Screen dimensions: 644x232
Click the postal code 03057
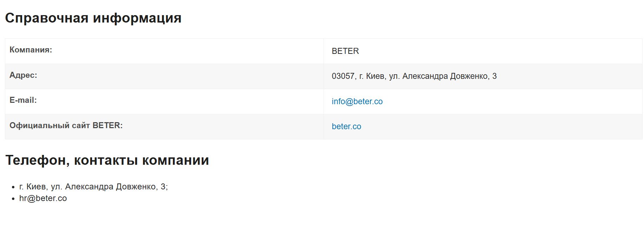point(343,76)
